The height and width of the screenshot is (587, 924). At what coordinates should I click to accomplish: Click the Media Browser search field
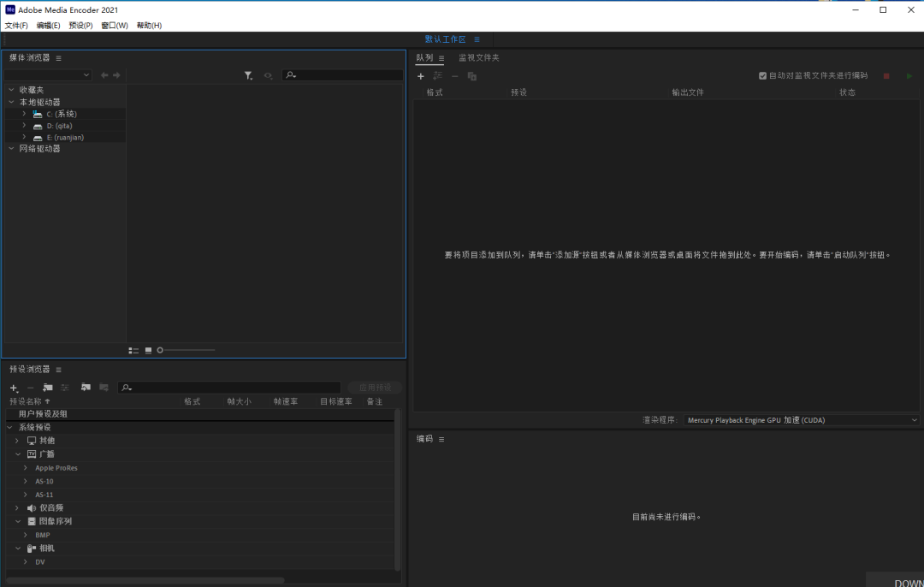(x=342, y=75)
